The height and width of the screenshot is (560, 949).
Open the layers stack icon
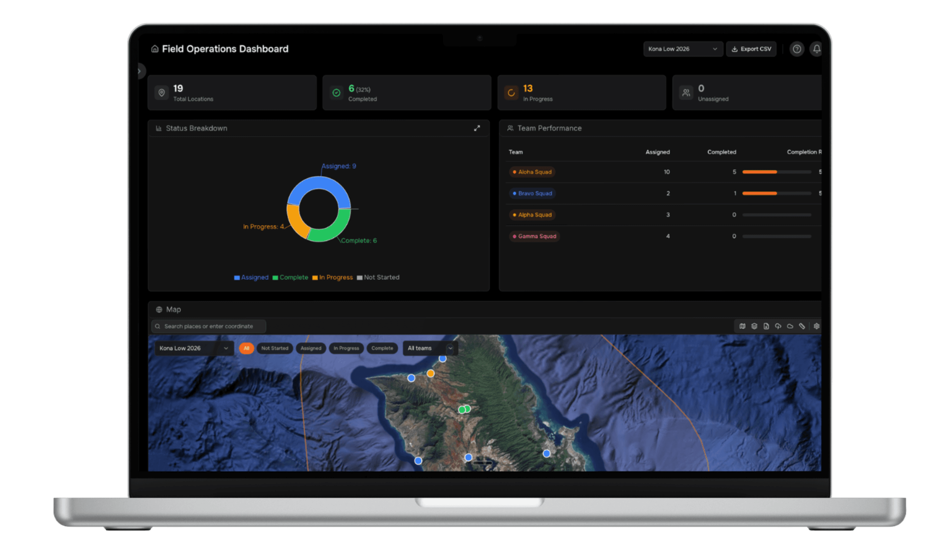coord(754,326)
